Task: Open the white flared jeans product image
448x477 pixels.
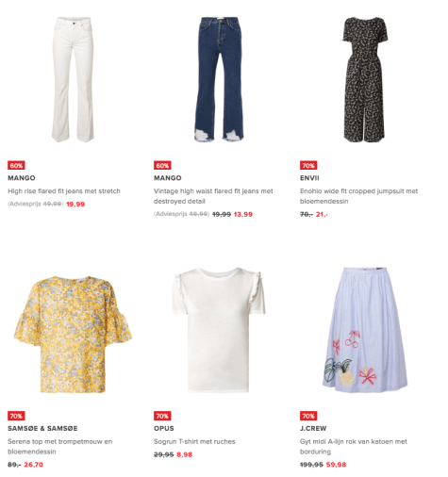Action: (x=73, y=79)
